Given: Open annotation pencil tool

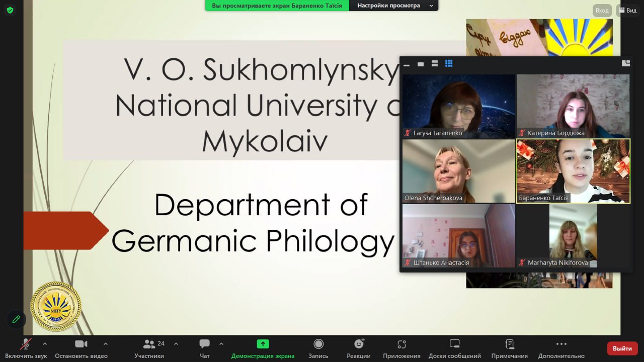Looking at the screenshot, I should pos(16,319).
